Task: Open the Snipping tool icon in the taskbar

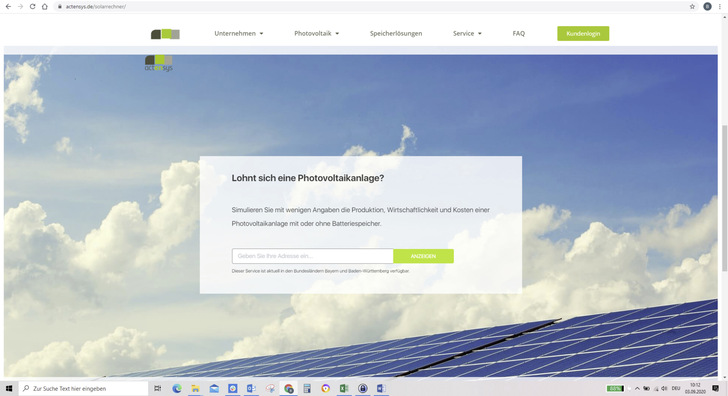Action: [270, 389]
